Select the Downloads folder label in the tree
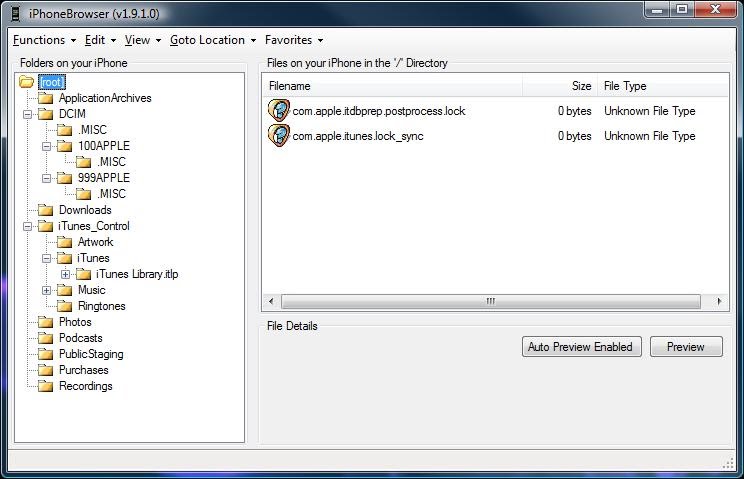This screenshot has width=744, height=479. (x=85, y=210)
